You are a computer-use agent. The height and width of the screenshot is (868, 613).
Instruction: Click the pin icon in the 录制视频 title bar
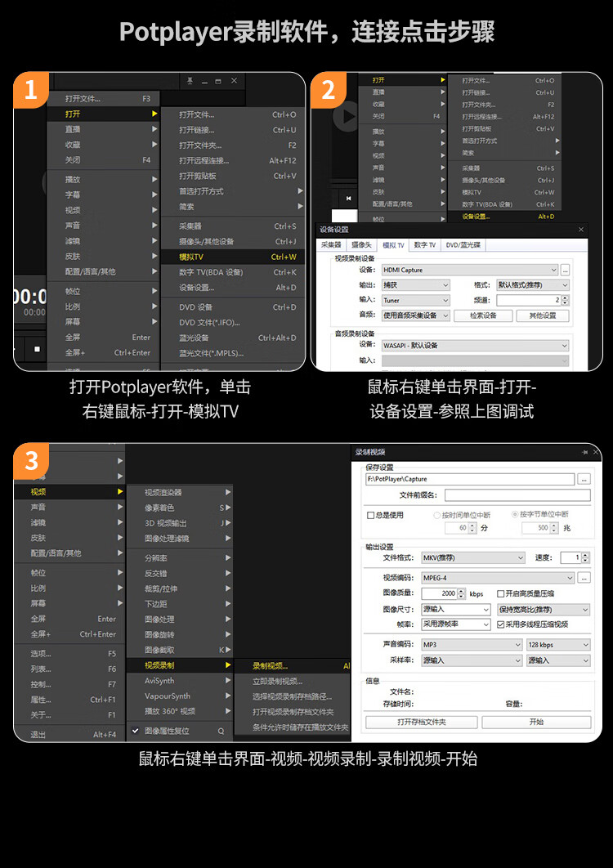pyautogui.click(x=584, y=452)
